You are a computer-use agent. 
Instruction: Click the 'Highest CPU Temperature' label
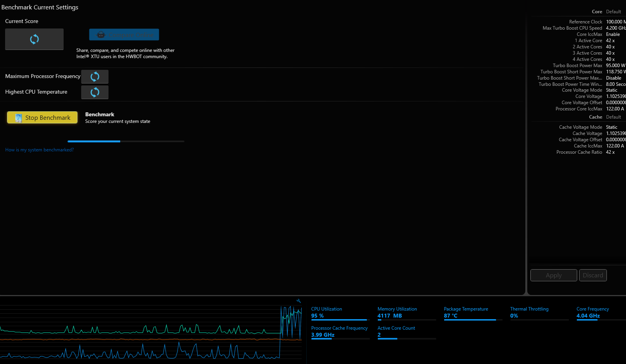click(x=36, y=92)
